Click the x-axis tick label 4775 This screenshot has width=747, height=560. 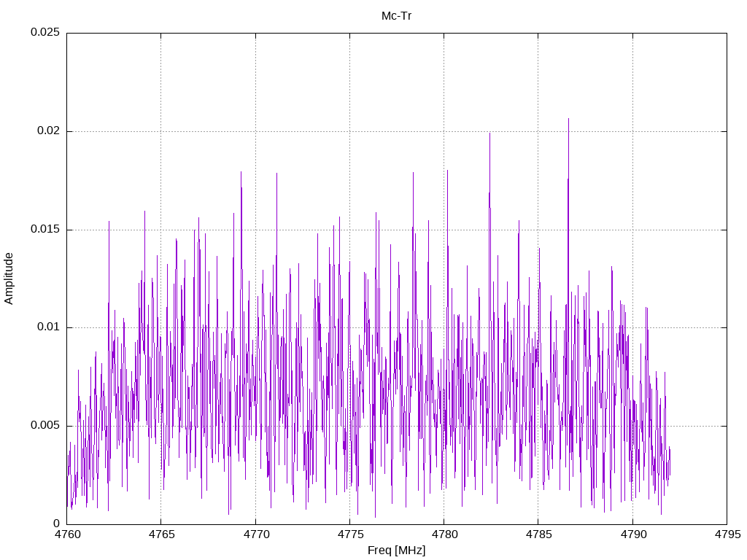point(350,534)
